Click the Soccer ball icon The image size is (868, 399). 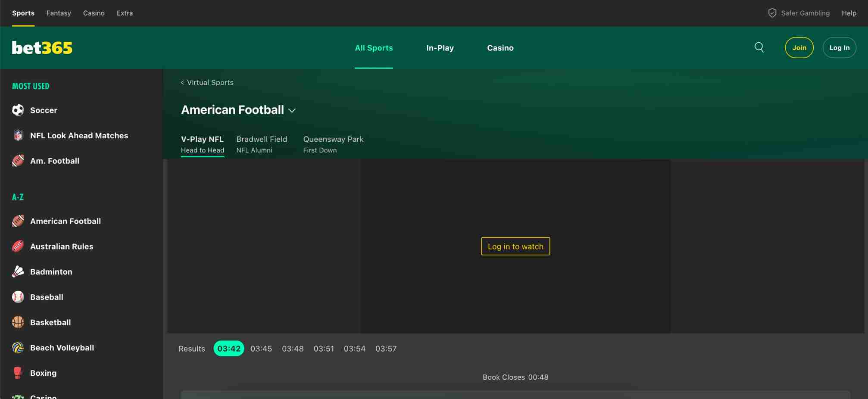18,110
